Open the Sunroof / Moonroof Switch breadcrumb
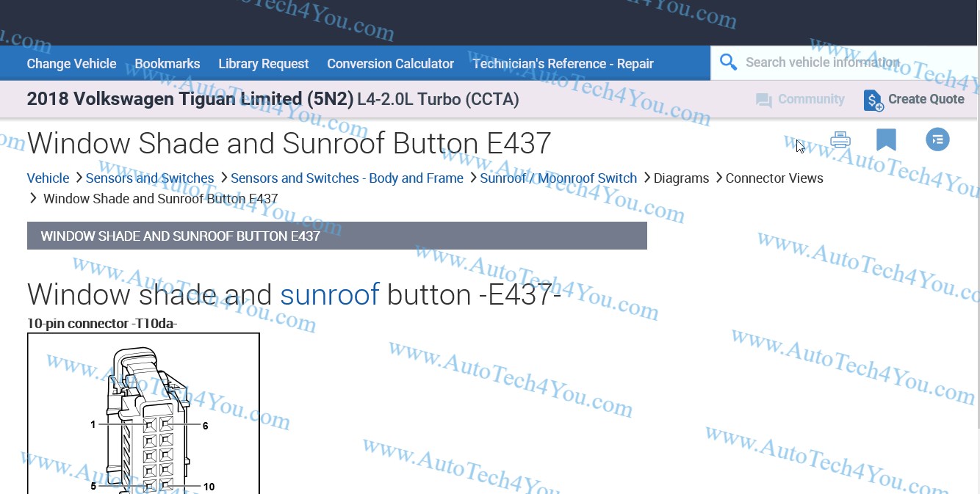980x494 pixels. [558, 178]
